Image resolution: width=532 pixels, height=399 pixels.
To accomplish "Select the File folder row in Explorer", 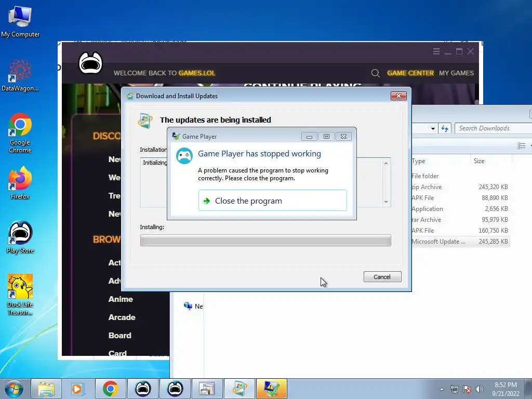I will (x=460, y=176).
